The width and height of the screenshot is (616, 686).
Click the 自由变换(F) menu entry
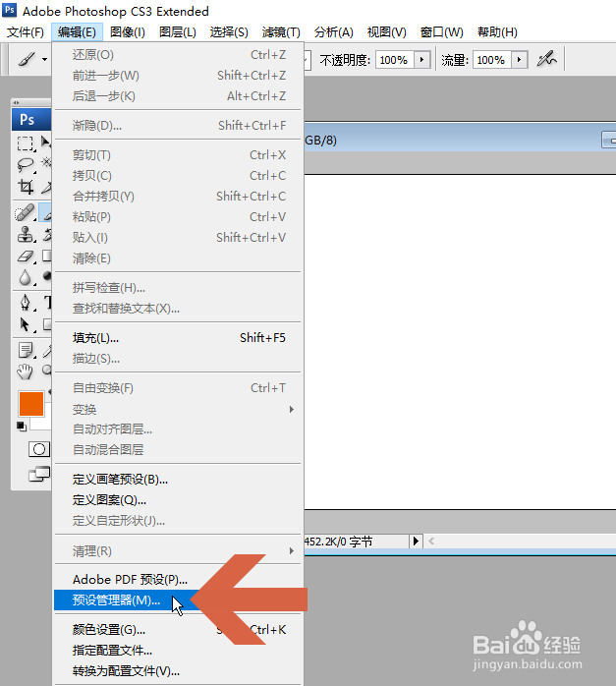(179, 388)
